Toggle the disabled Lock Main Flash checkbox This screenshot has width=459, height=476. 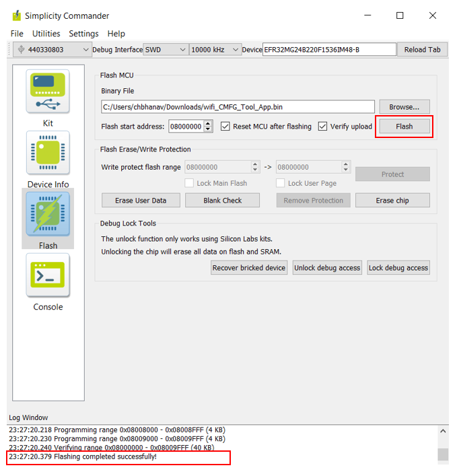[189, 183]
